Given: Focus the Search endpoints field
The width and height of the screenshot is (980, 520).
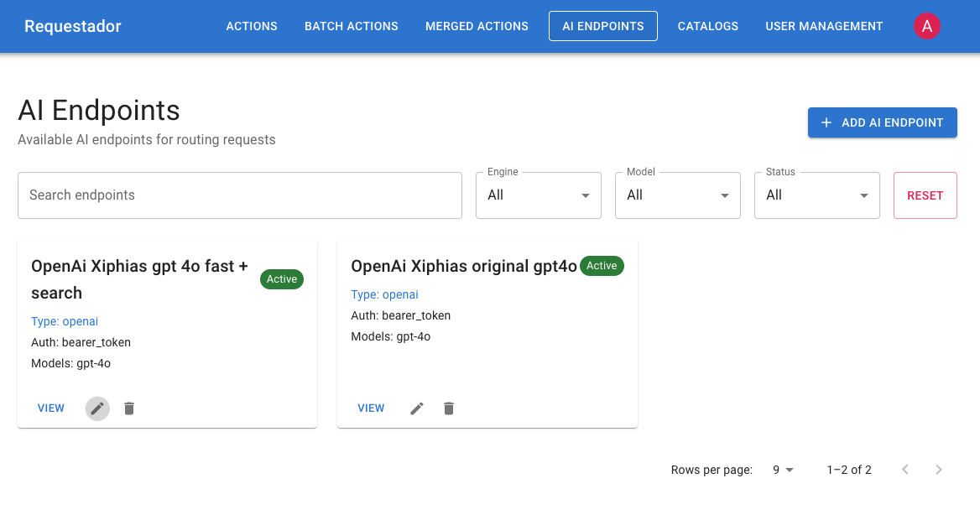Looking at the screenshot, I should point(239,195).
